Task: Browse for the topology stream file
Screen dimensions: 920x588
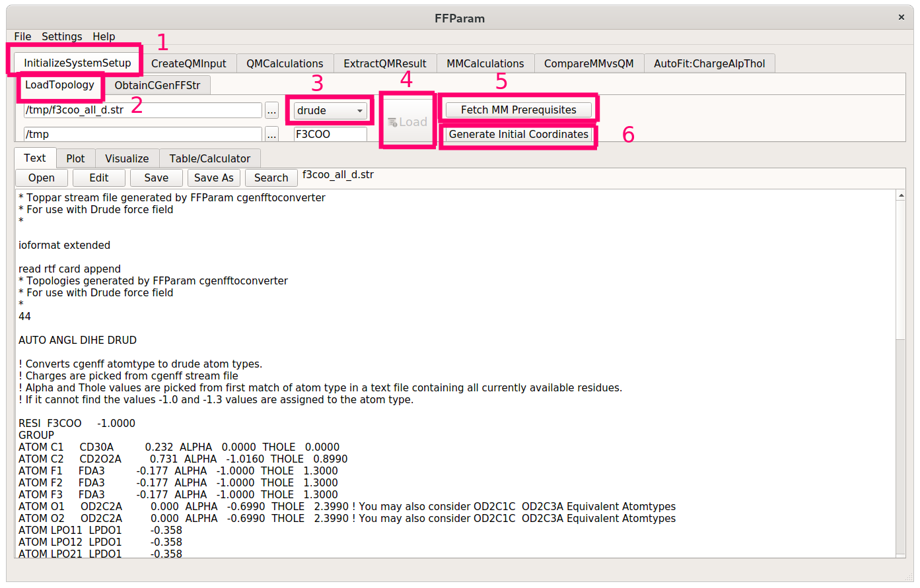Action: pos(271,110)
